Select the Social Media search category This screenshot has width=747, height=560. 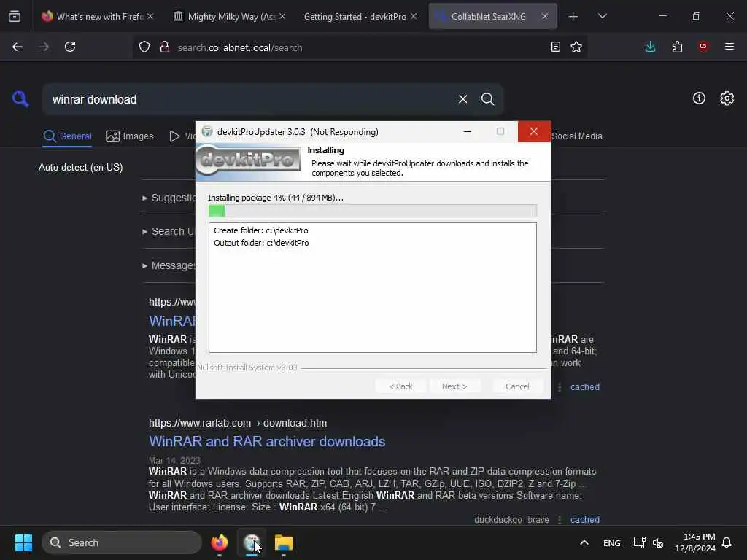point(576,136)
